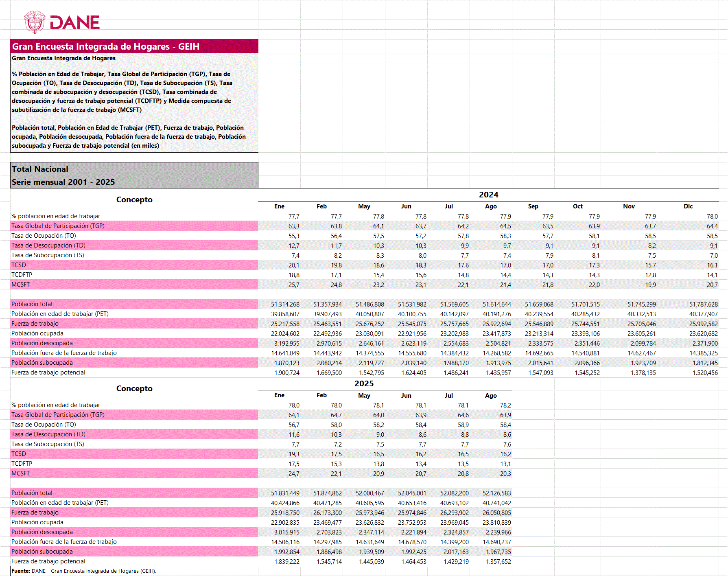Select the 52.126,583 value for Ago 2025
The width and height of the screenshot is (728, 576).
point(496,493)
